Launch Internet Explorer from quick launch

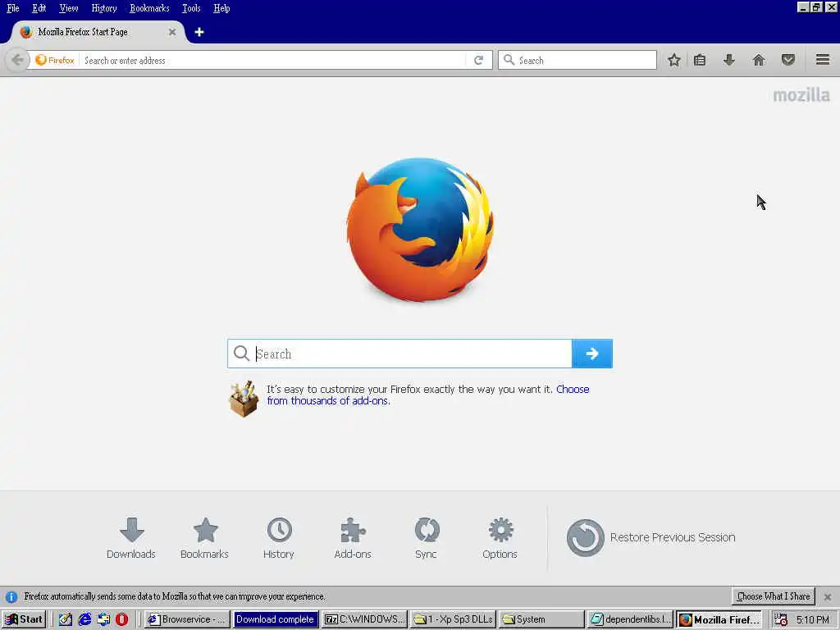tap(84, 619)
